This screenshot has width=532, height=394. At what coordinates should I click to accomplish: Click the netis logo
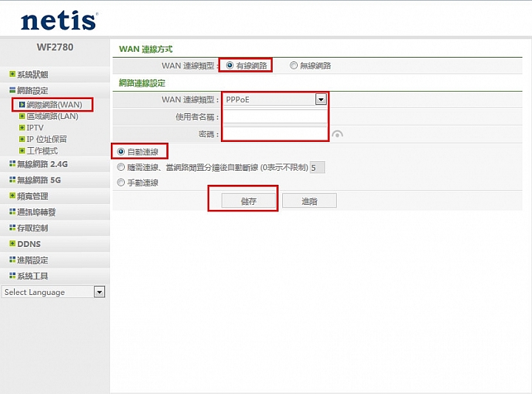tap(59, 21)
